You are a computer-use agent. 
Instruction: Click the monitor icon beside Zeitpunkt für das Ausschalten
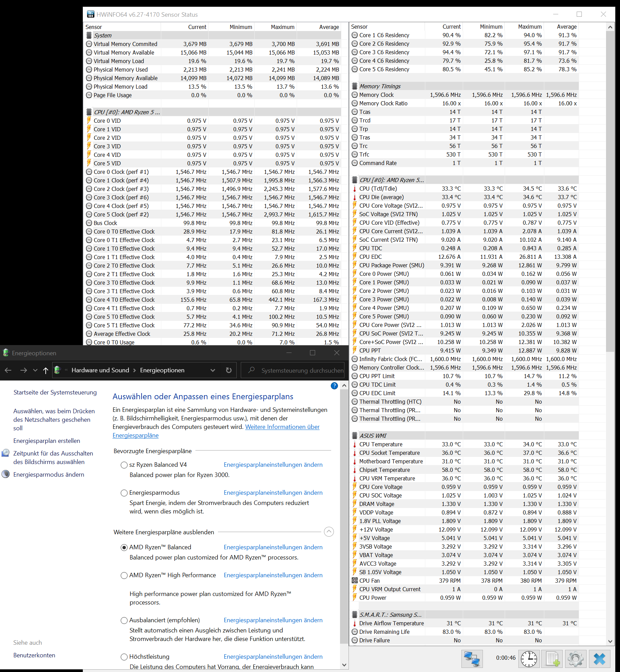[6, 453]
